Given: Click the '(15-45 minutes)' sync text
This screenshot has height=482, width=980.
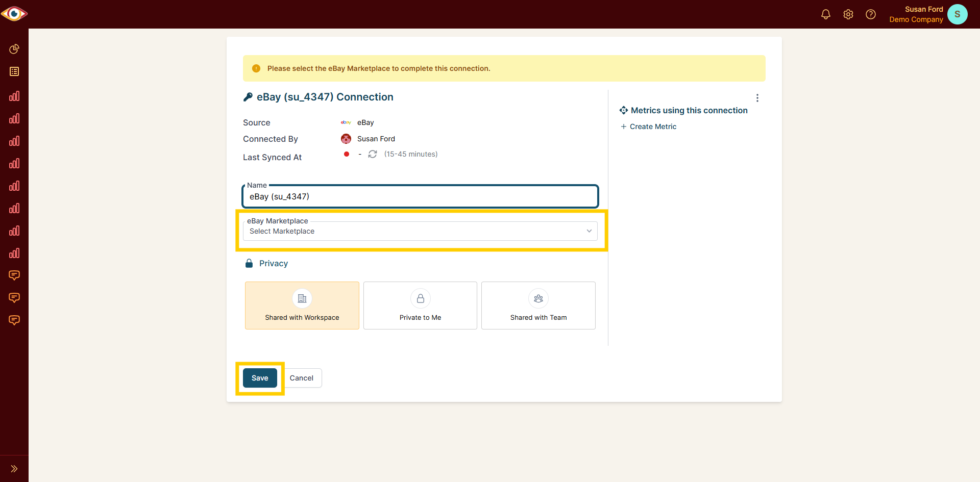Looking at the screenshot, I should coord(411,154).
